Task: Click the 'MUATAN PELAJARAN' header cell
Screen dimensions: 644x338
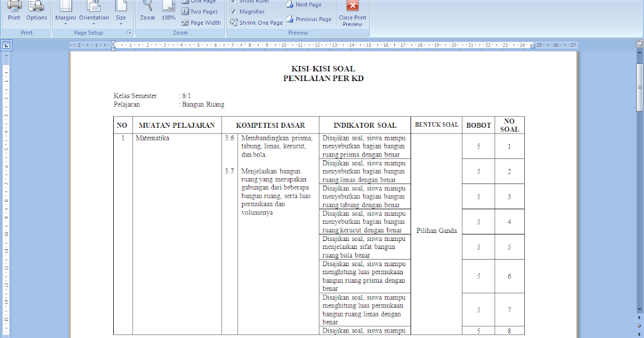Action: [x=177, y=125]
